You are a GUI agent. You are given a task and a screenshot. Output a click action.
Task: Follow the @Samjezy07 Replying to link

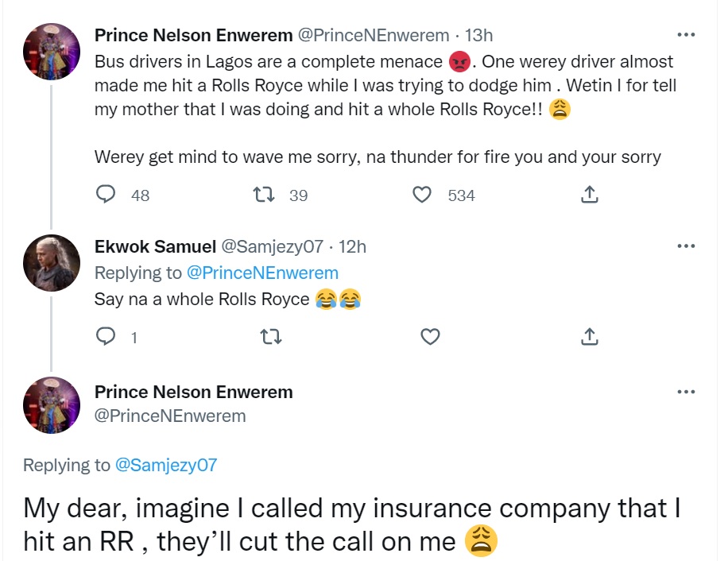pyautogui.click(x=166, y=466)
